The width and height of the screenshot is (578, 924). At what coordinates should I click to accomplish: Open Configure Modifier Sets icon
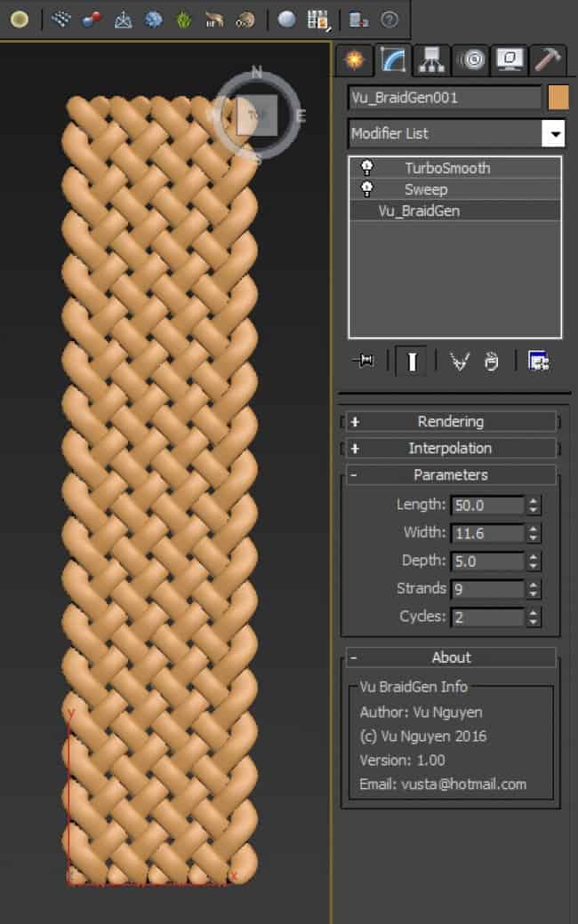(538, 361)
